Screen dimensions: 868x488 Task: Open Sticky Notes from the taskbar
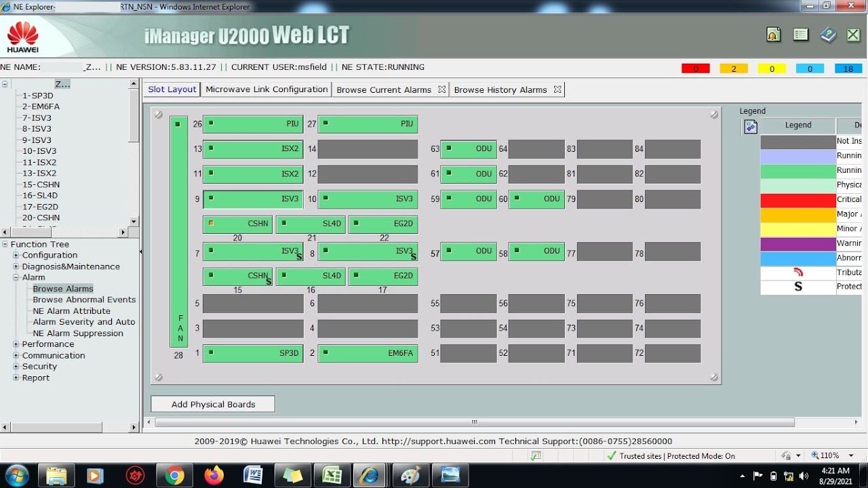tap(292, 476)
